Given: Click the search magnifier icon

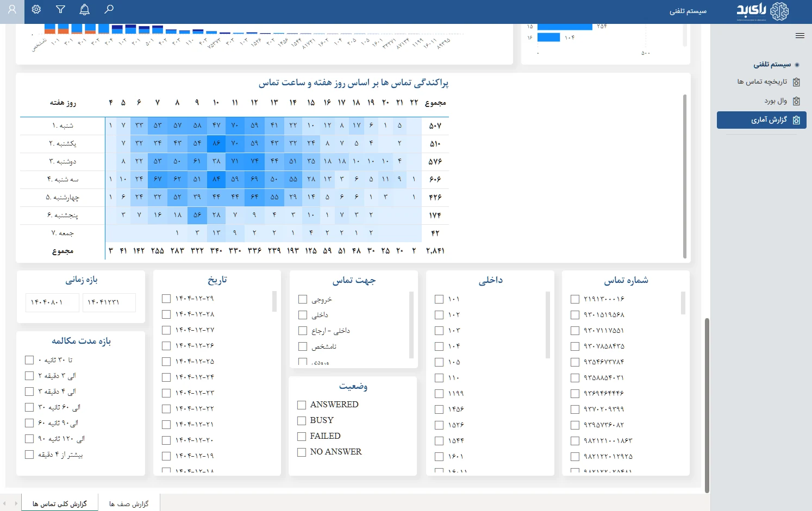Looking at the screenshot, I should pyautogui.click(x=109, y=9).
